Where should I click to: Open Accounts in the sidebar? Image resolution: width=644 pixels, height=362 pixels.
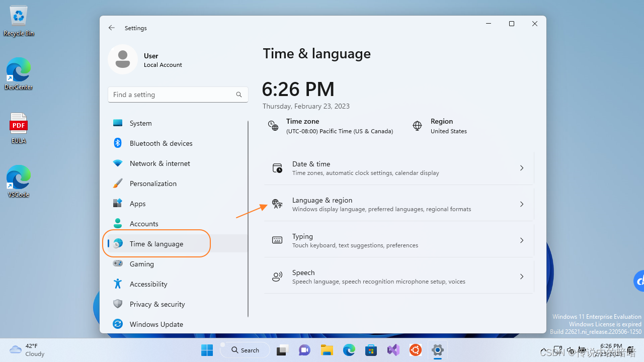point(178,224)
